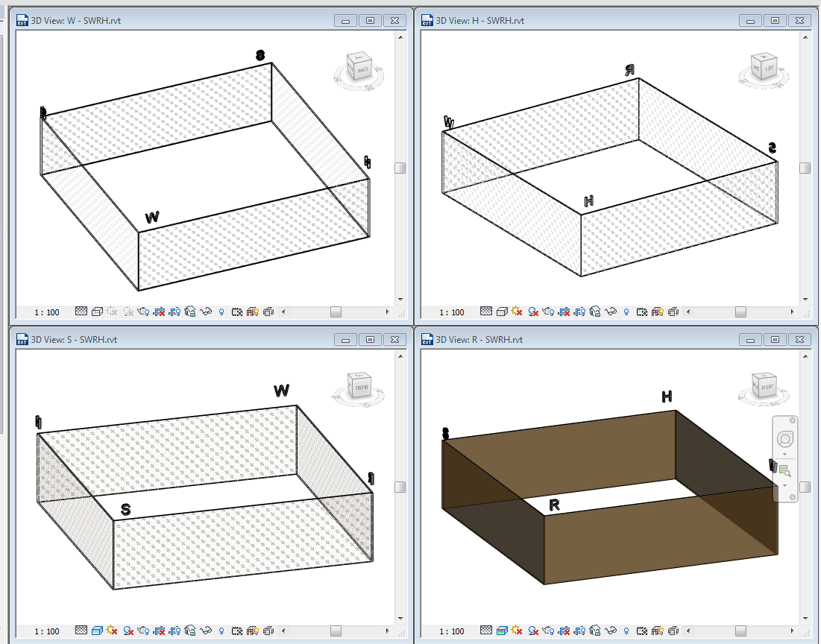Show Analytical Model in S view
The image size is (821, 644).
point(252,631)
